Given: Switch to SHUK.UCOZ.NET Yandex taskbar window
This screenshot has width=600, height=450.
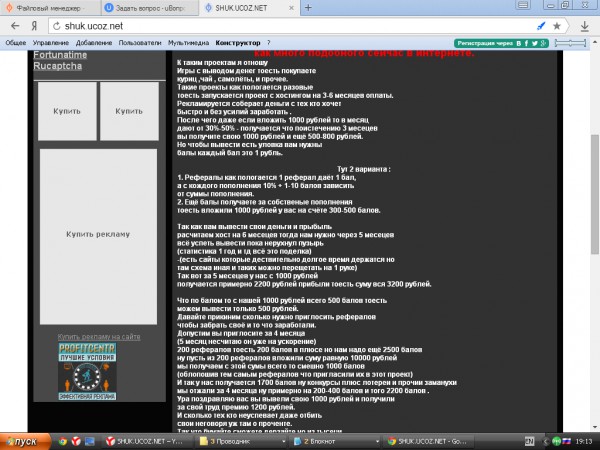Looking at the screenshot, I should (x=148, y=442).
